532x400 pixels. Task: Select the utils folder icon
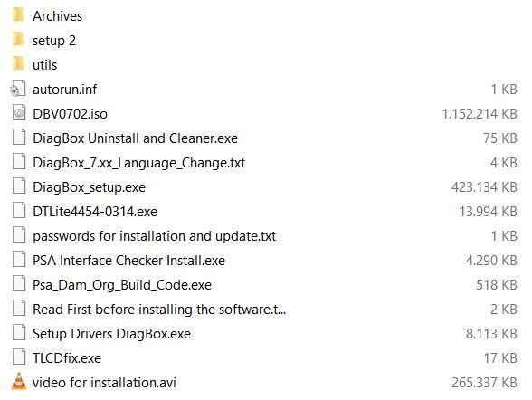click(18, 63)
